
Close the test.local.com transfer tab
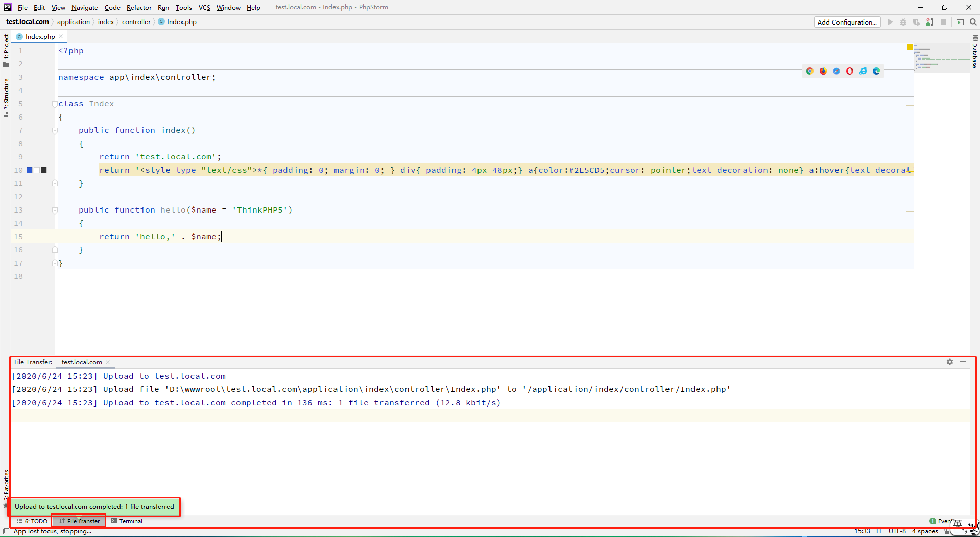pyautogui.click(x=108, y=362)
